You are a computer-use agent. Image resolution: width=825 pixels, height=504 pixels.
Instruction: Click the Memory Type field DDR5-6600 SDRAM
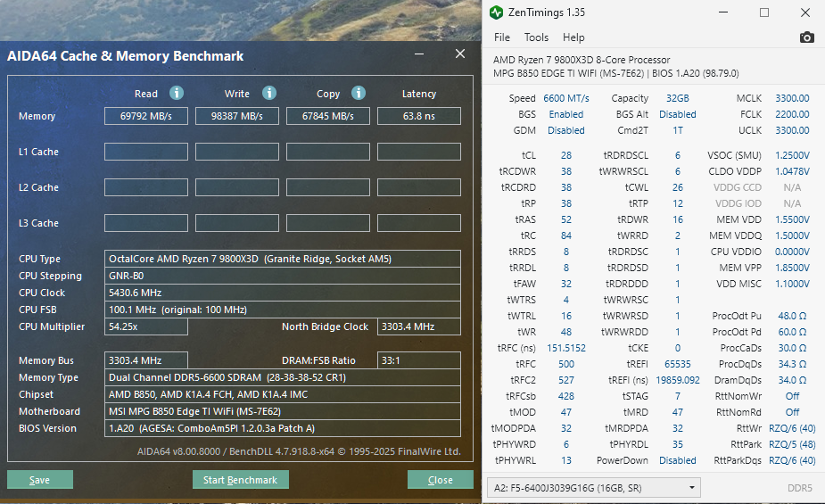[283, 377]
